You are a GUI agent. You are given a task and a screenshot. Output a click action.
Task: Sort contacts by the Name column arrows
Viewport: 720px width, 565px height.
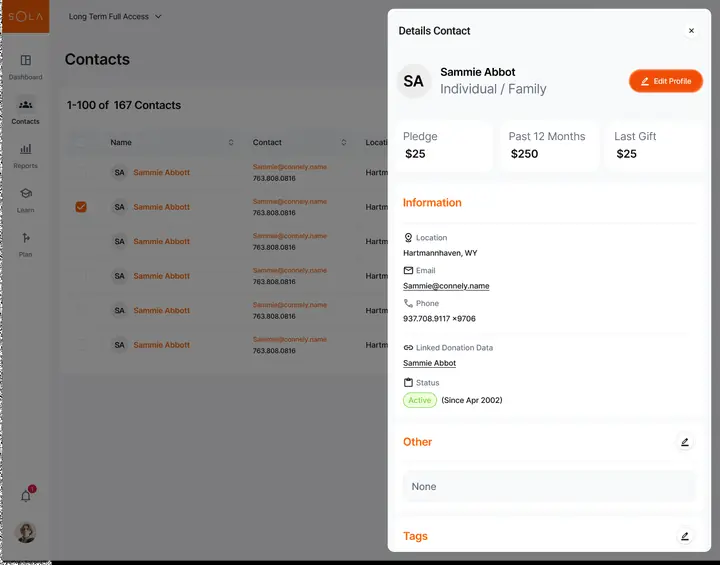231,142
